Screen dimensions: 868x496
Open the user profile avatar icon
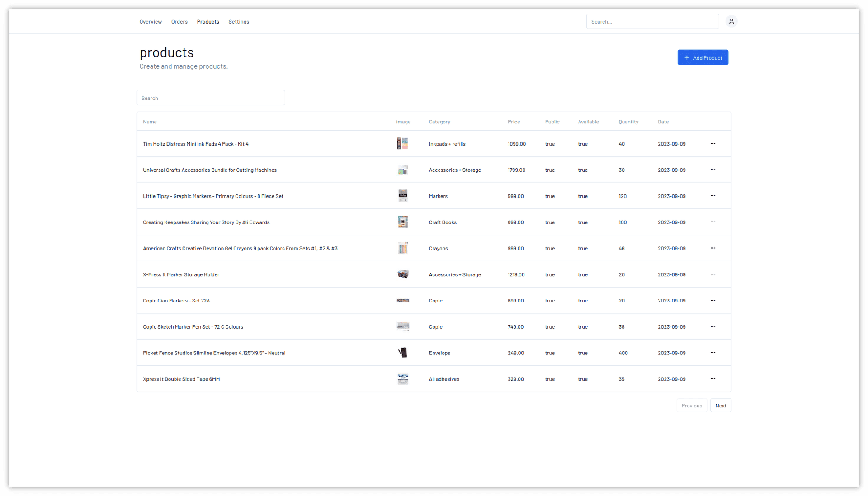click(731, 21)
